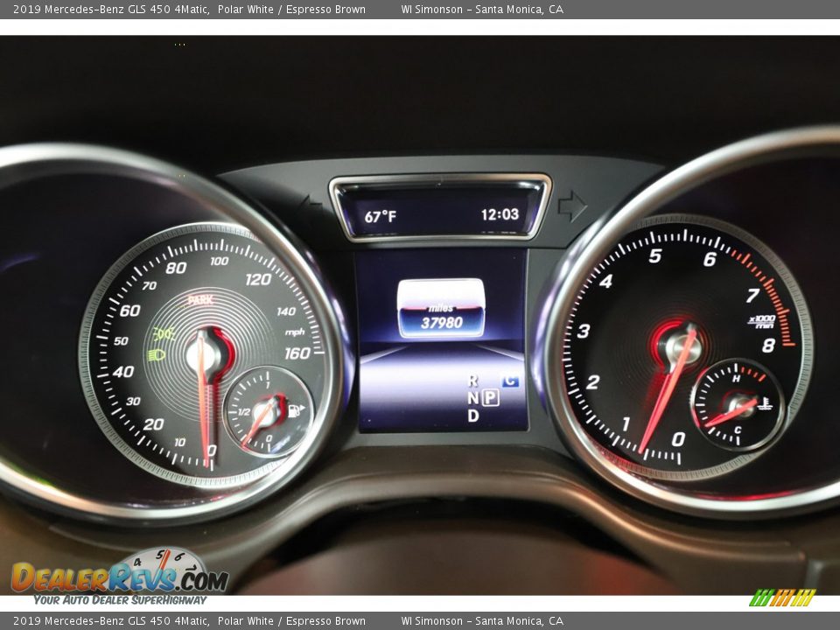The height and width of the screenshot is (630, 840).
Task: Click the left turn signal arrow
Action: [311, 206]
